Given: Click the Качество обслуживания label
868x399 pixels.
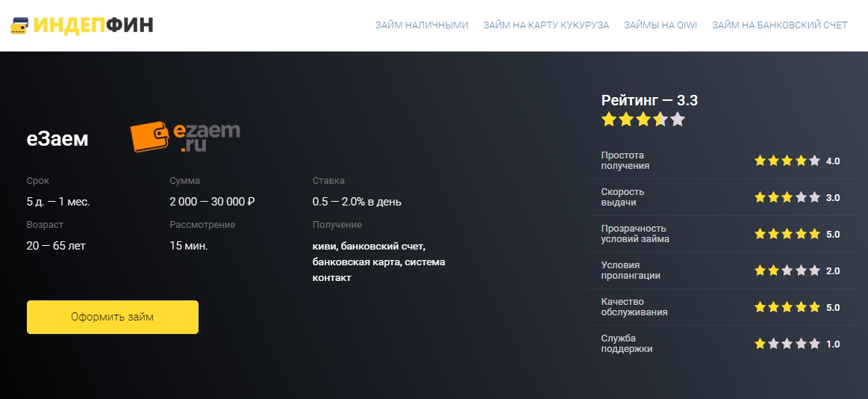Looking at the screenshot, I should coord(634,307).
